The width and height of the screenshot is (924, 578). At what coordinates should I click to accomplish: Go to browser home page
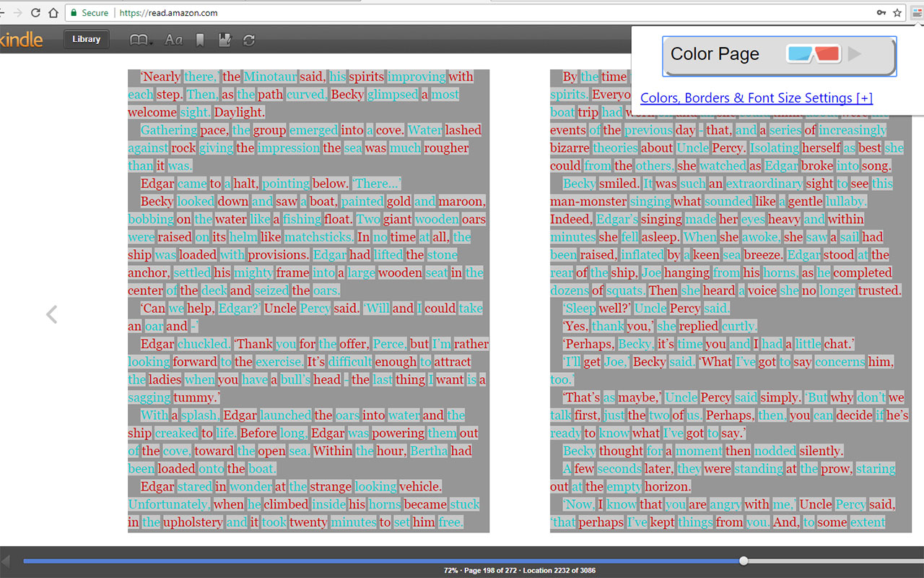click(x=53, y=13)
